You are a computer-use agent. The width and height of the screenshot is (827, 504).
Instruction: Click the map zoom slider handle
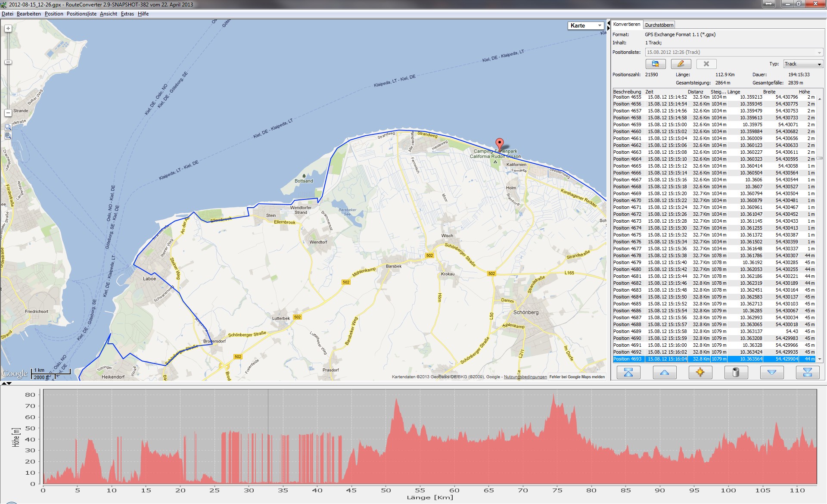click(8, 62)
